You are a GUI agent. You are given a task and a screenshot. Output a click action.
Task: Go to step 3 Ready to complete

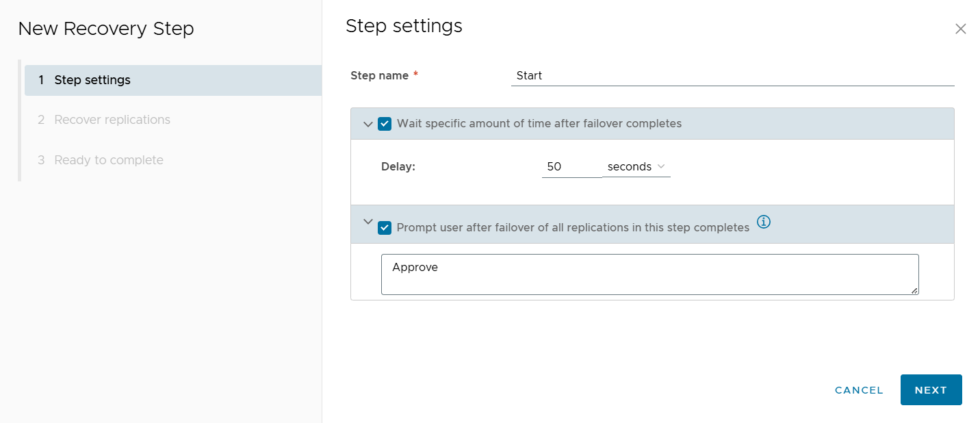point(109,160)
